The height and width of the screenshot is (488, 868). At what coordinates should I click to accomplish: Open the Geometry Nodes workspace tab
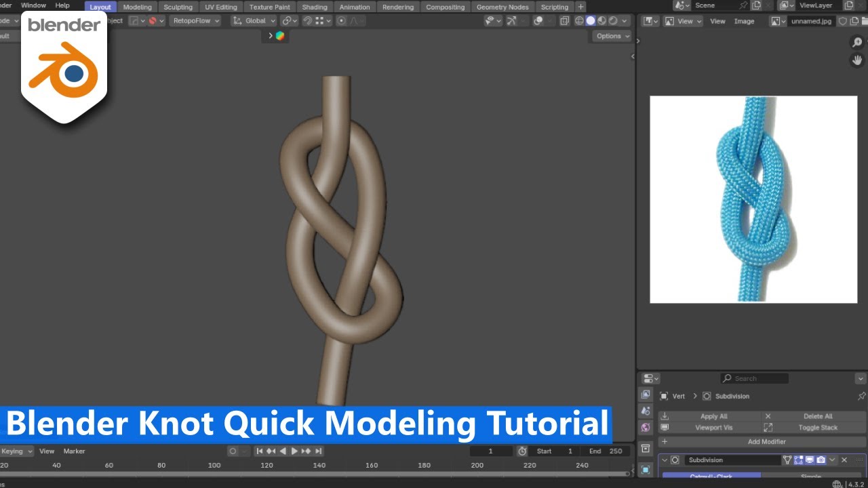click(x=502, y=7)
